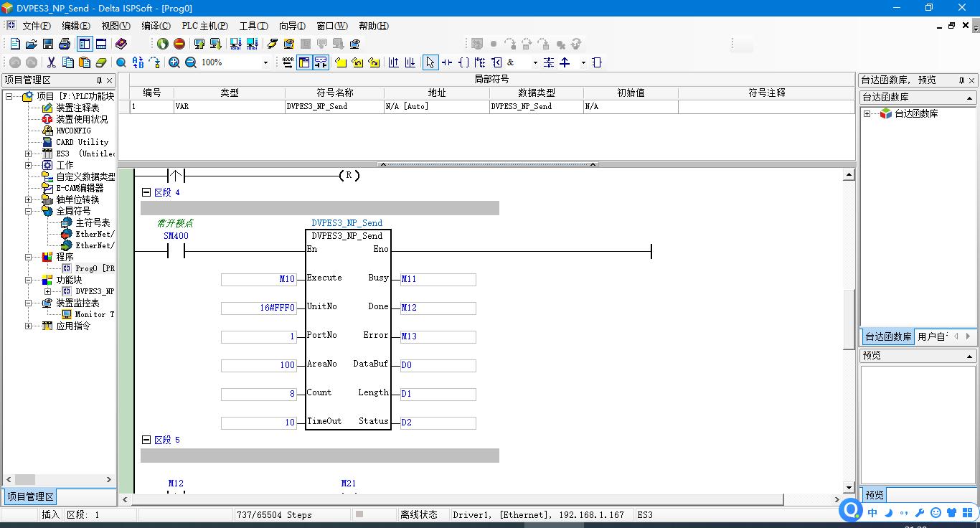Click the green Run PLC icon
The image size is (980, 528).
pyautogui.click(x=163, y=44)
